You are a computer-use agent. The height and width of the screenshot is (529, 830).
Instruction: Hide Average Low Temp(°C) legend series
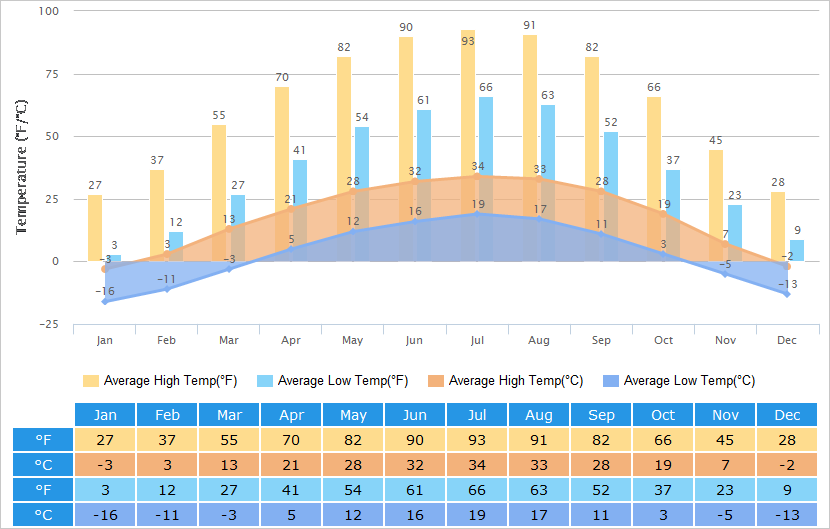pos(689,381)
